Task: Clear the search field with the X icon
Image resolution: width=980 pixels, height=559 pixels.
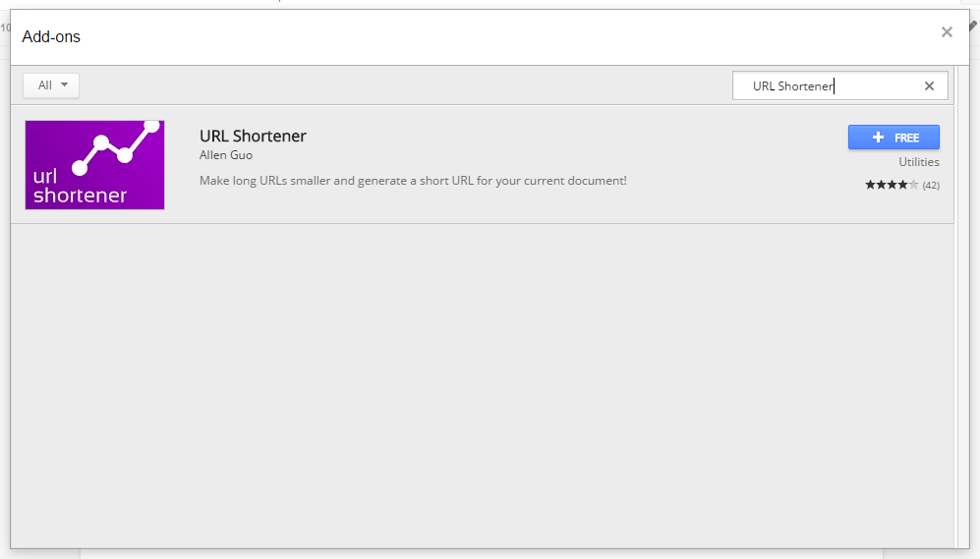Action: tap(929, 85)
